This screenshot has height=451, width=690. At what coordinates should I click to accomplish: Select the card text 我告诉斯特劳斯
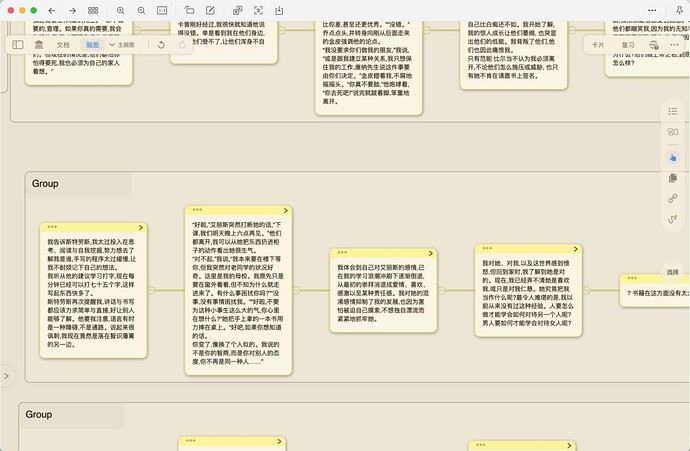(94, 293)
